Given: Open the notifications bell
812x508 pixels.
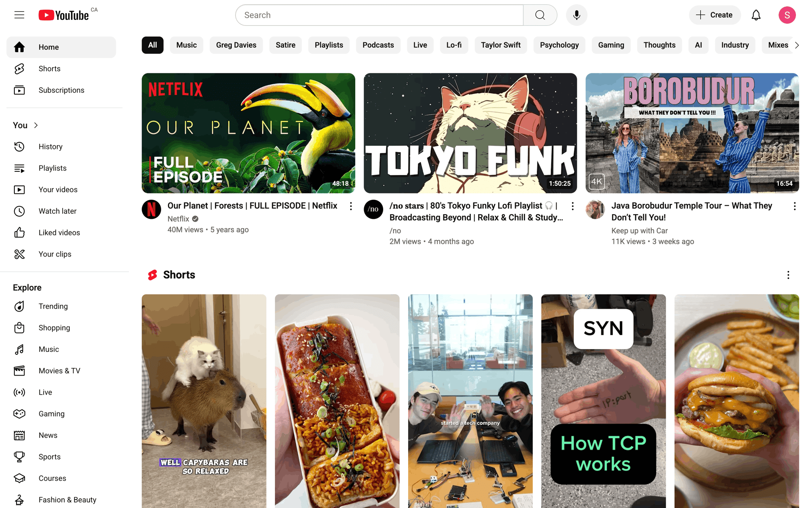Looking at the screenshot, I should pos(756,15).
